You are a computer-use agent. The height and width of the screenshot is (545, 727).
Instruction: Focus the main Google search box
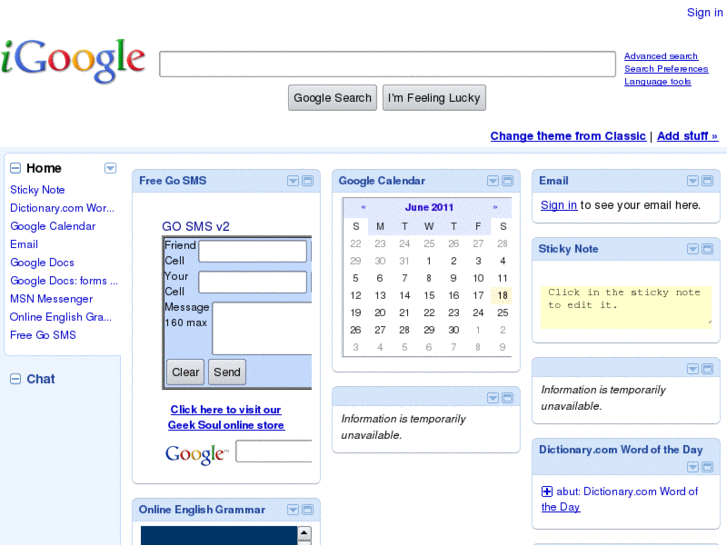[387, 64]
